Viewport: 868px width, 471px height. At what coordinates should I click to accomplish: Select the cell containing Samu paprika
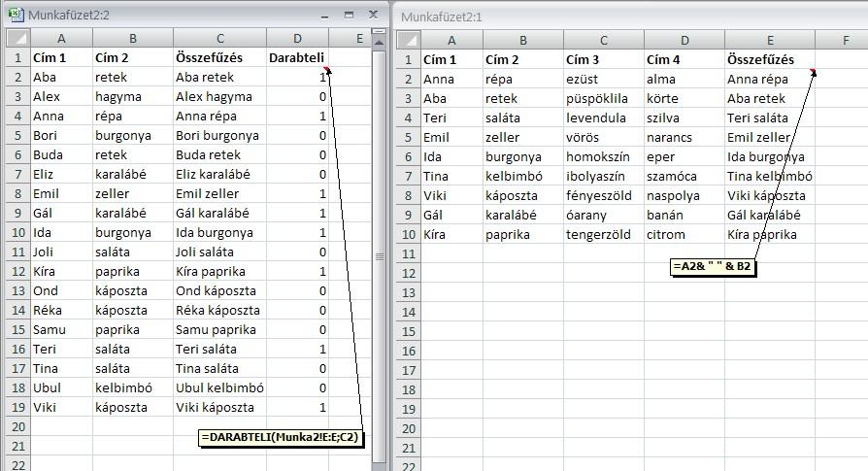[219, 330]
